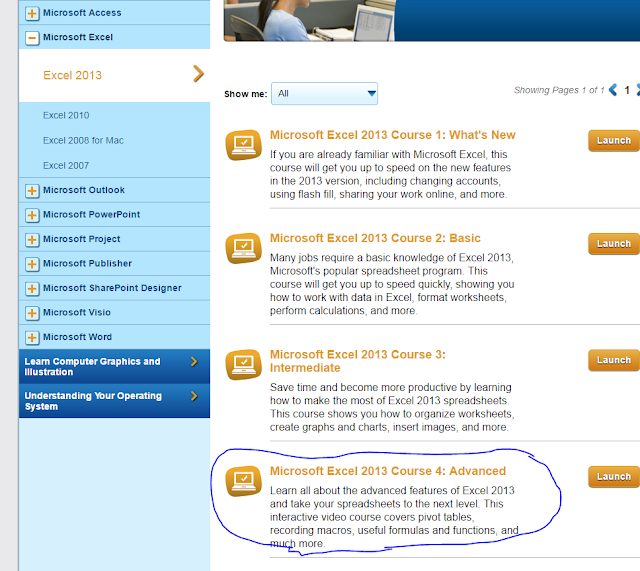Click the Microsoft Project category label
This screenshot has height=571, width=640.
(x=82, y=239)
